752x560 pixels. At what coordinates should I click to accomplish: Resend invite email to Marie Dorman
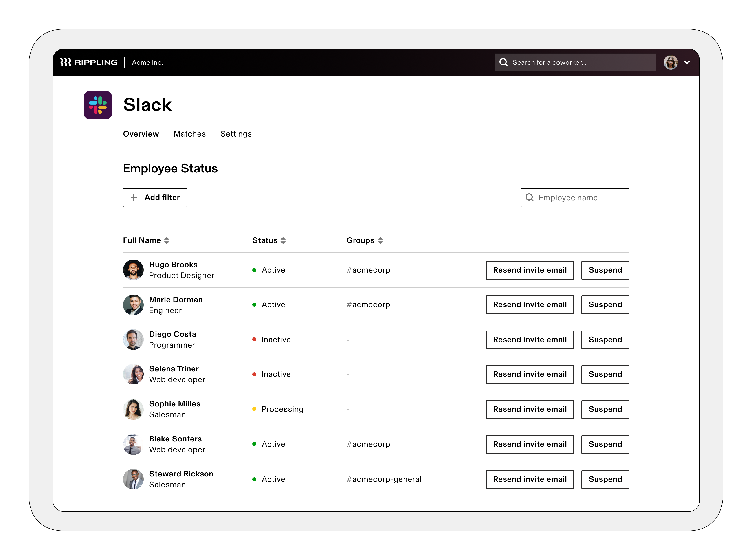click(530, 305)
